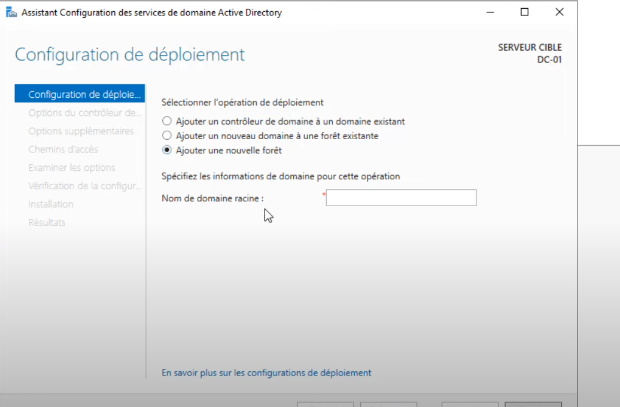Minimize the Active Directory wizard window
620x407 pixels.
[x=490, y=12]
